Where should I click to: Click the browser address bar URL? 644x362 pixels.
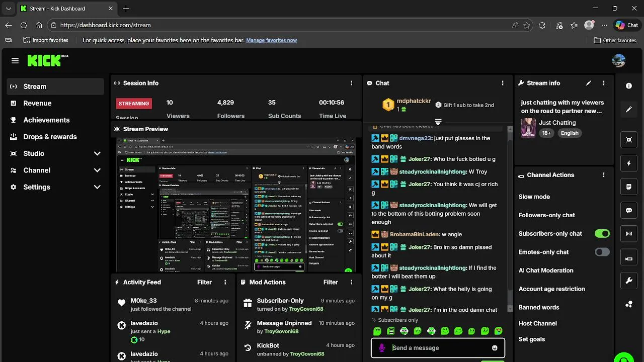pyautogui.click(x=105, y=25)
